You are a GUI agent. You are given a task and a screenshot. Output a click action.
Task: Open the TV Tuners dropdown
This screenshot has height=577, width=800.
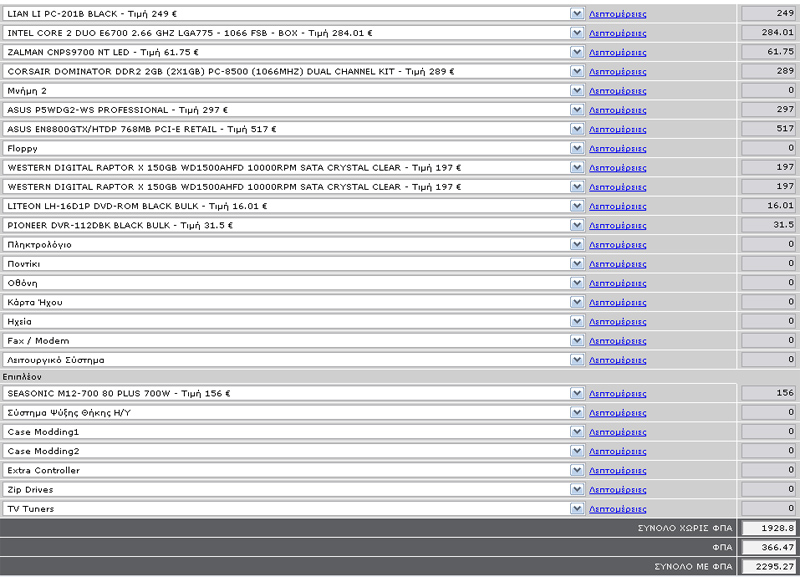[x=577, y=509]
